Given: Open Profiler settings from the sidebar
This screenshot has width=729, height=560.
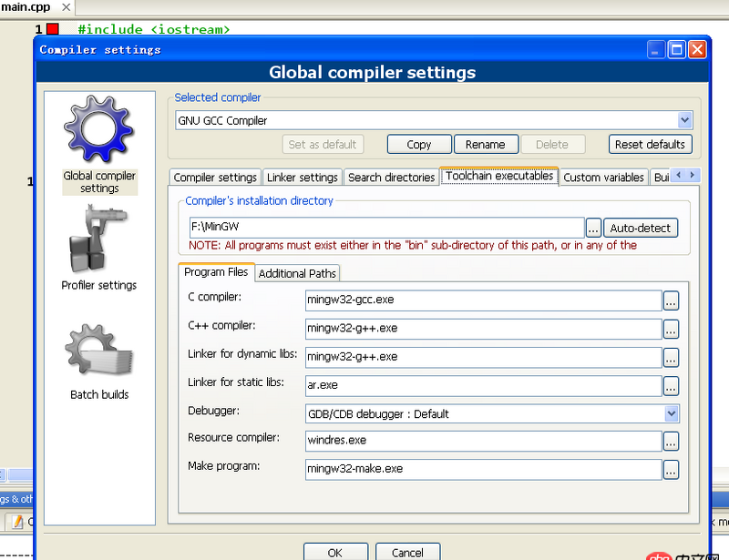Looking at the screenshot, I should [99, 249].
